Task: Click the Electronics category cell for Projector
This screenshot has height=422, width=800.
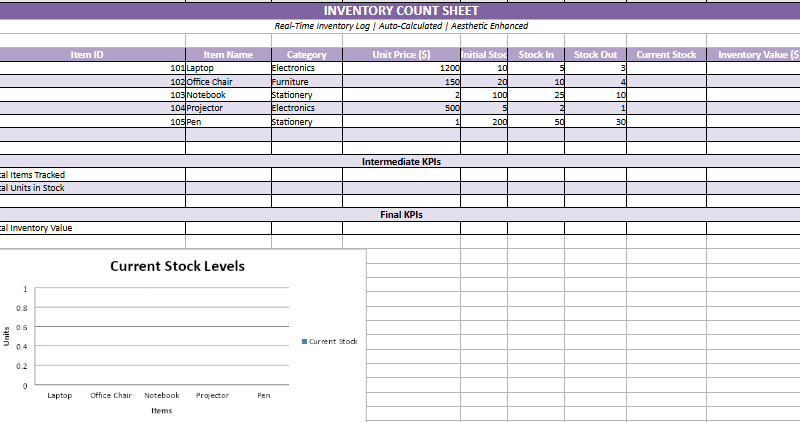Action: point(307,108)
